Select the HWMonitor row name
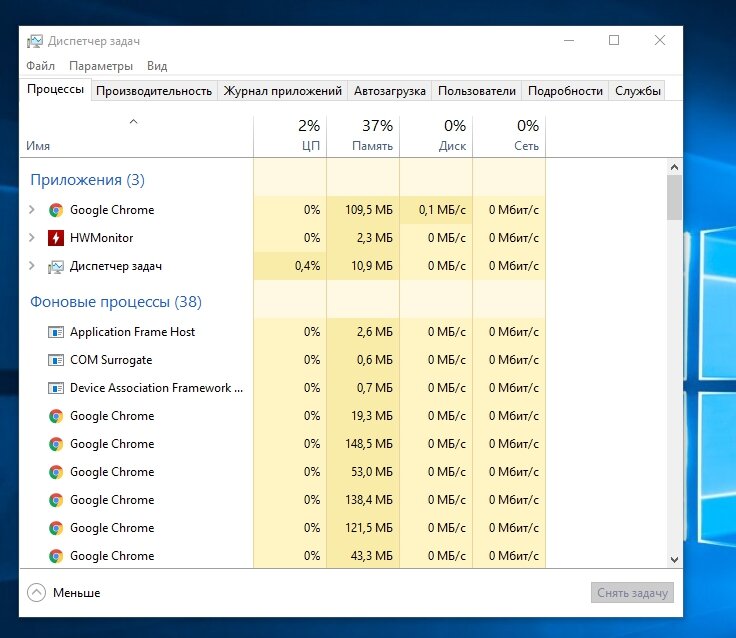The width and height of the screenshot is (736, 638). click(101, 238)
